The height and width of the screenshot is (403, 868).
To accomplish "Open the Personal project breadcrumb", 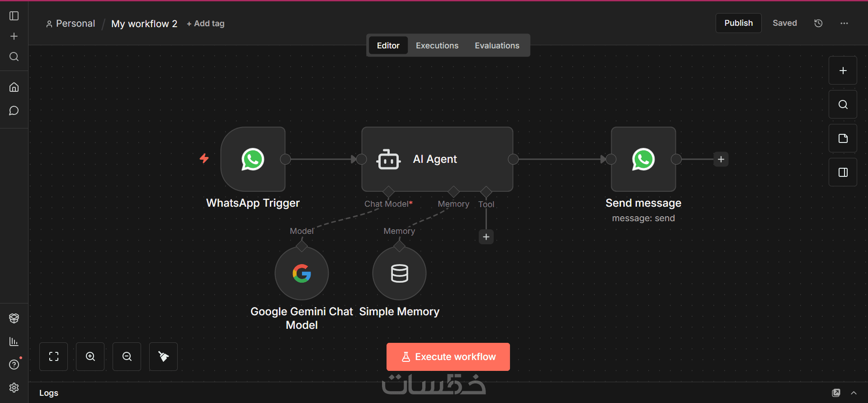I will coord(71,24).
